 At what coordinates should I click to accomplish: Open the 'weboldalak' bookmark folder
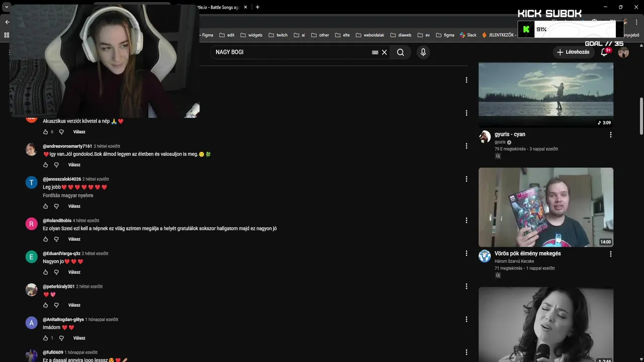coord(370,35)
